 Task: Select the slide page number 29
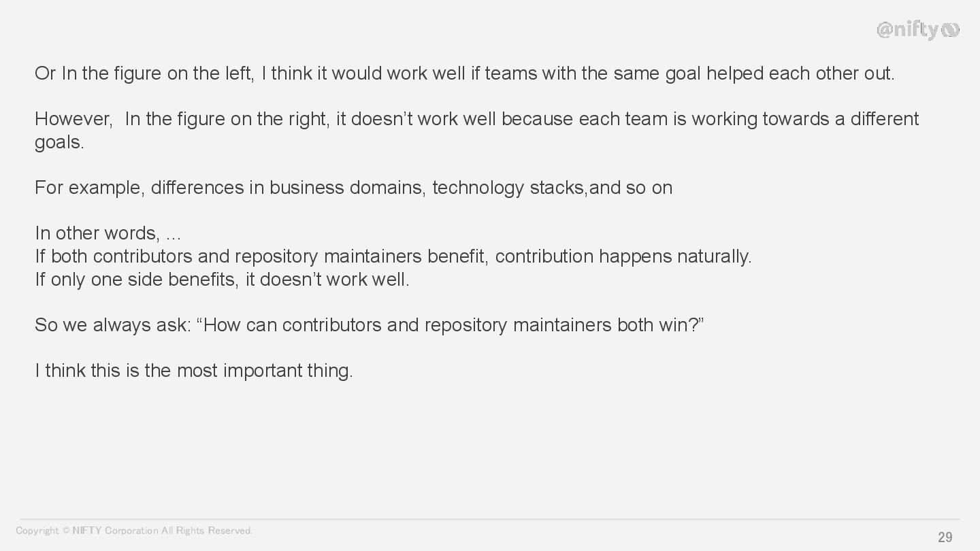click(945, 537)
